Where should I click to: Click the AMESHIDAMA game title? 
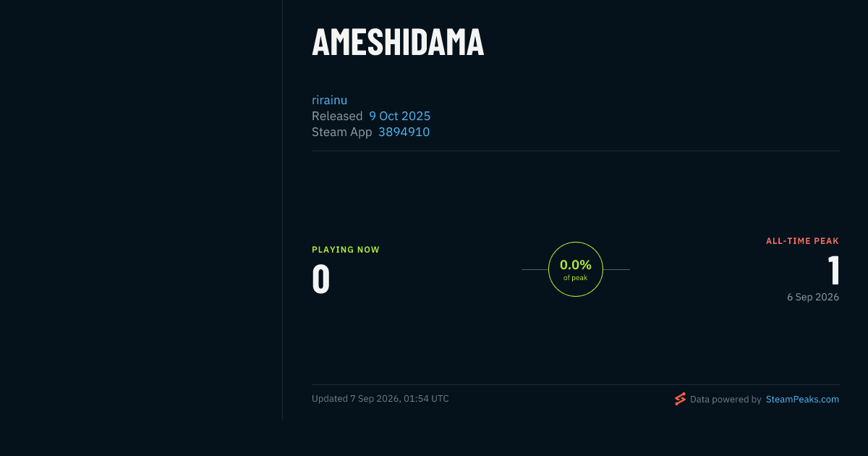click(398, 42)
